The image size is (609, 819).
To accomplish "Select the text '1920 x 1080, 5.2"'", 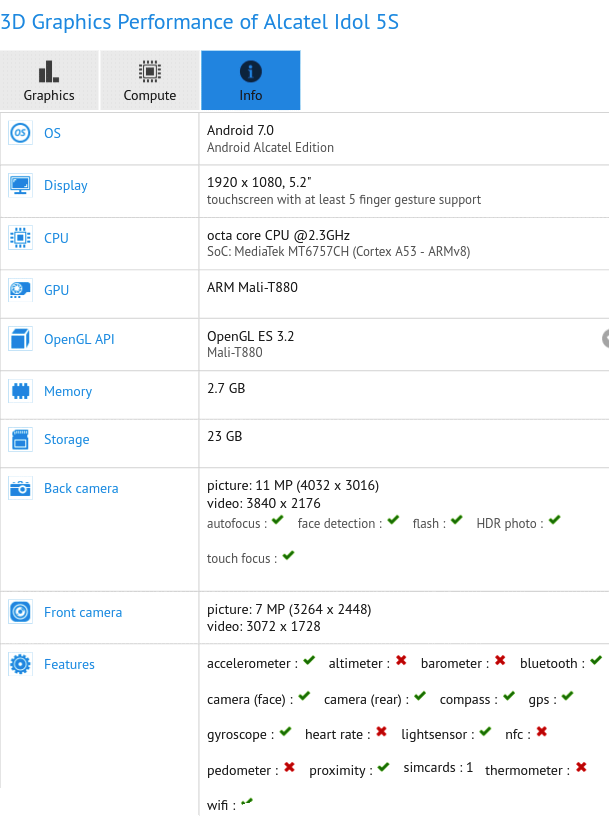I will 259,182.
